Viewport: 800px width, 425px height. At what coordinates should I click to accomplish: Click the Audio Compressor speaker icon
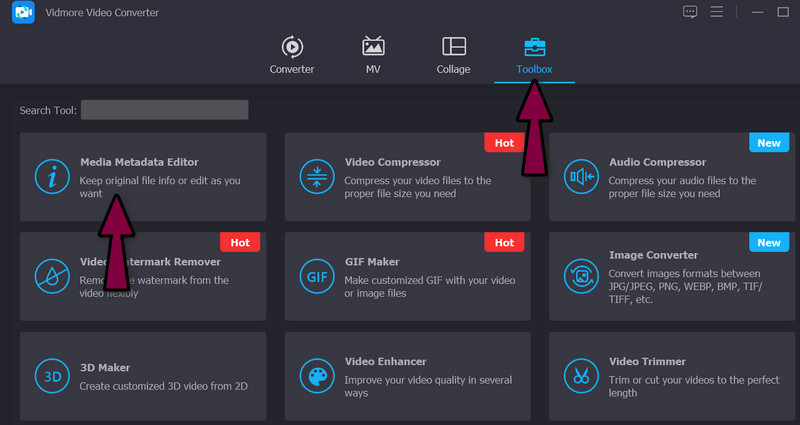(x=580, y=176)
